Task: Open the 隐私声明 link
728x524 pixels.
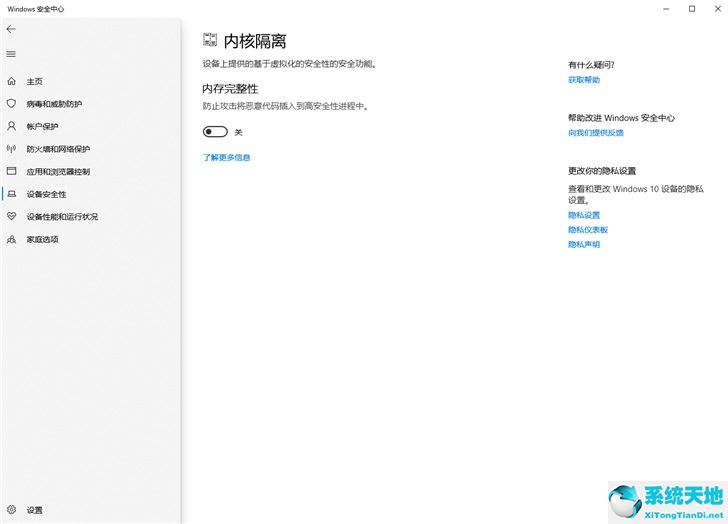Action: pyautogui.click(x=584, y=245)
